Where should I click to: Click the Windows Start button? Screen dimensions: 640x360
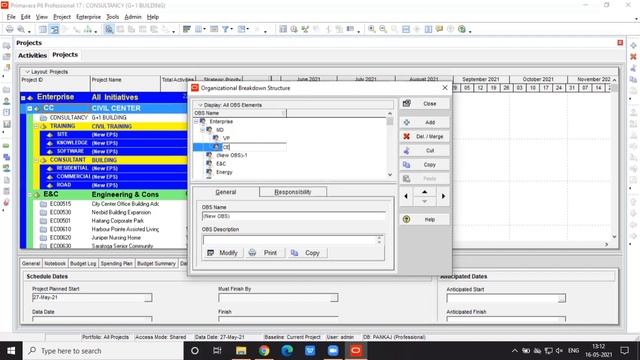tap(11, 351)
